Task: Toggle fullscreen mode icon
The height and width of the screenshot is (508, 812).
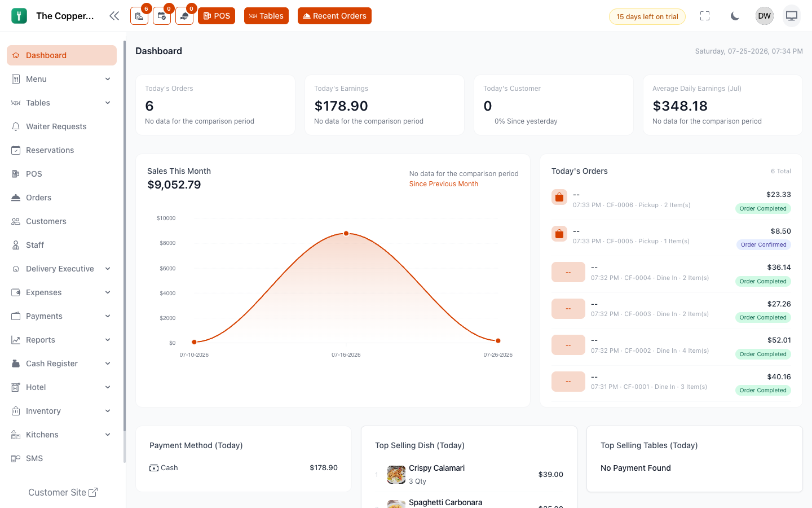Action: pos(705,16)
